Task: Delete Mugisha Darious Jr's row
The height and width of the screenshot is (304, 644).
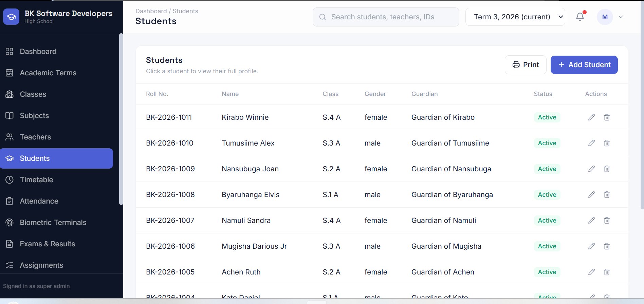Action: tap(607, 246)
